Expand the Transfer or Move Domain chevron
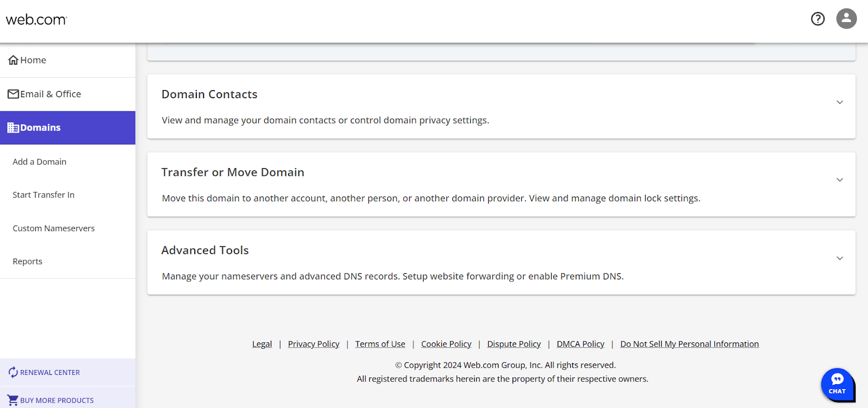Screen dimensions: 868x408 (840, 180)
